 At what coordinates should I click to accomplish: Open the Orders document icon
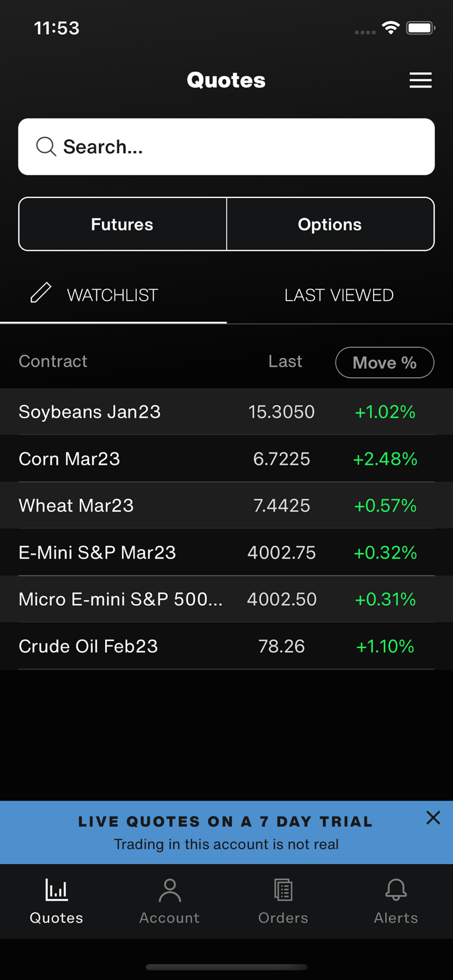(x=283, y=890)
